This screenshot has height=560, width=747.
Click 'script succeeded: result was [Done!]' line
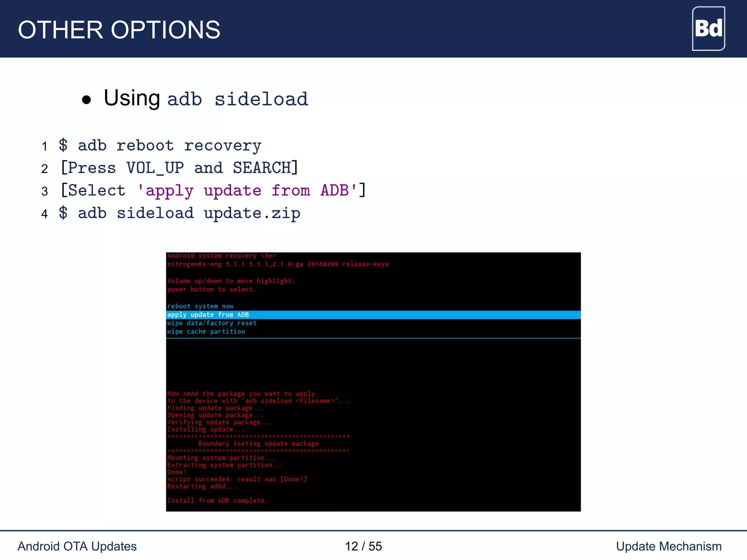(237, 479)
